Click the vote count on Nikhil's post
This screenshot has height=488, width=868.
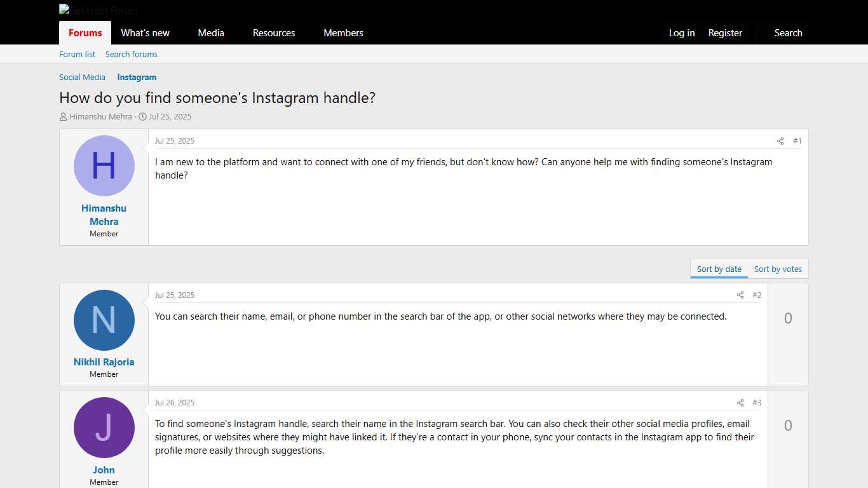click(788, 318)
